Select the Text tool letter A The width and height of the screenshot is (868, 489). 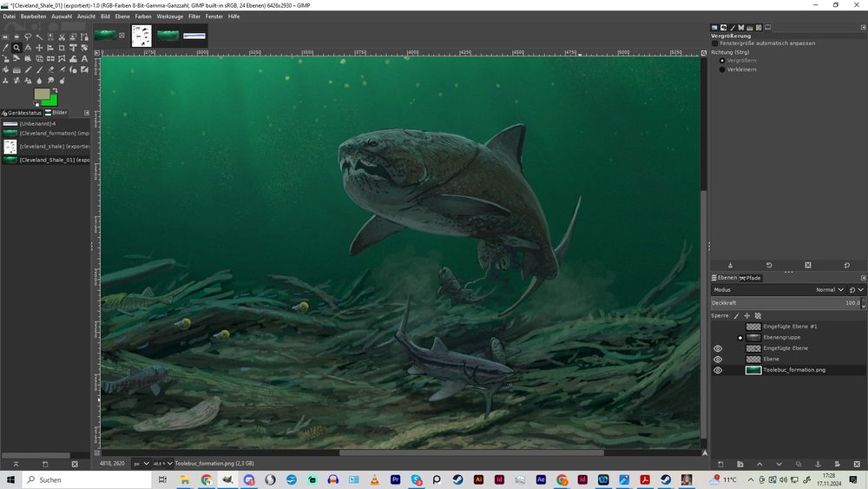(x=84, y=58)
